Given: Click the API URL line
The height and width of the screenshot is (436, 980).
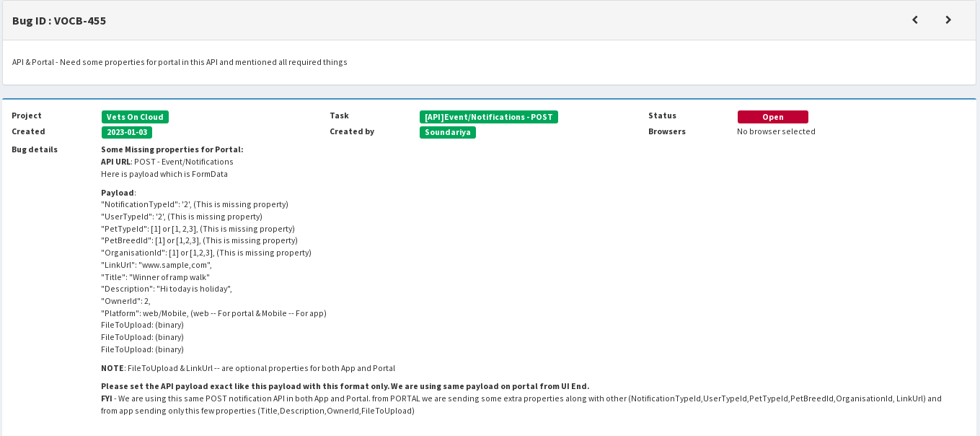Looking at the screenshot, I should pyautogui.click(x=167, y=162).
